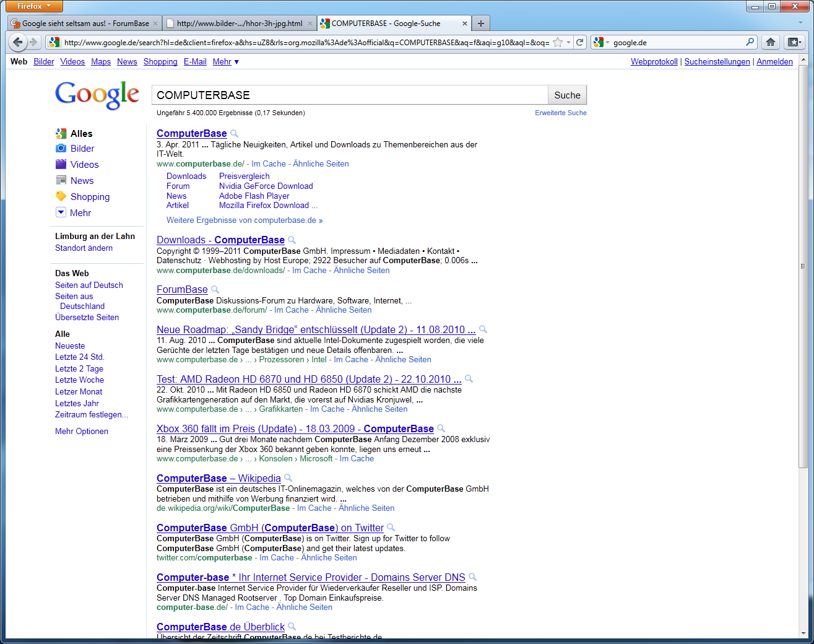814x644 pixels.
Task: Click the preview magnifier beside Downloads - ComputerBase
Action: (292, 240)
